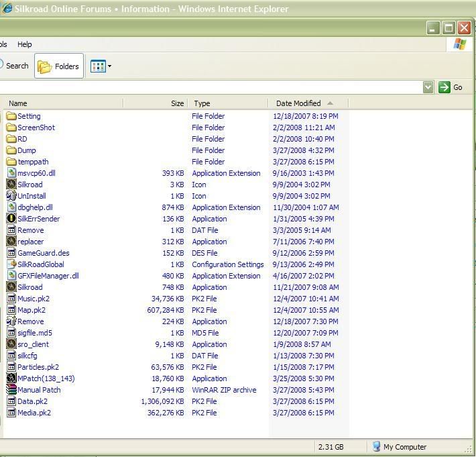Click the '34,736 KB' size value
The height and width of the screenshot is (457, 476).
[x=168, y=299]
